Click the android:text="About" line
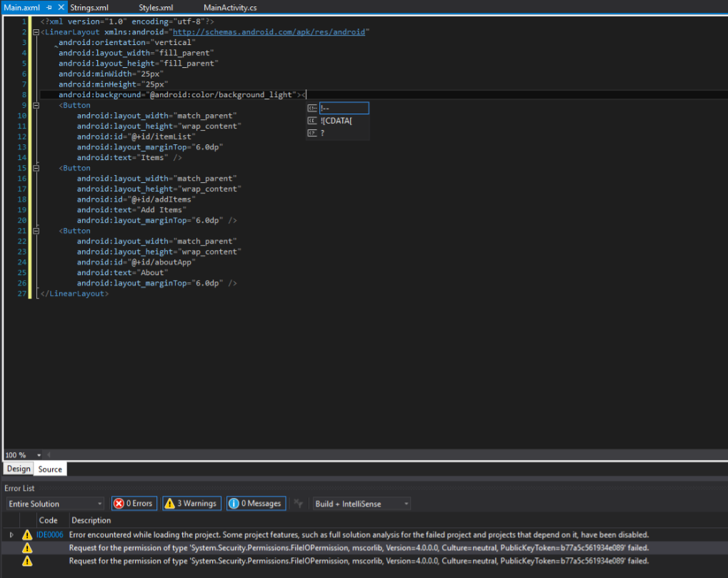 pyautogui.click(x=122, y=272)
